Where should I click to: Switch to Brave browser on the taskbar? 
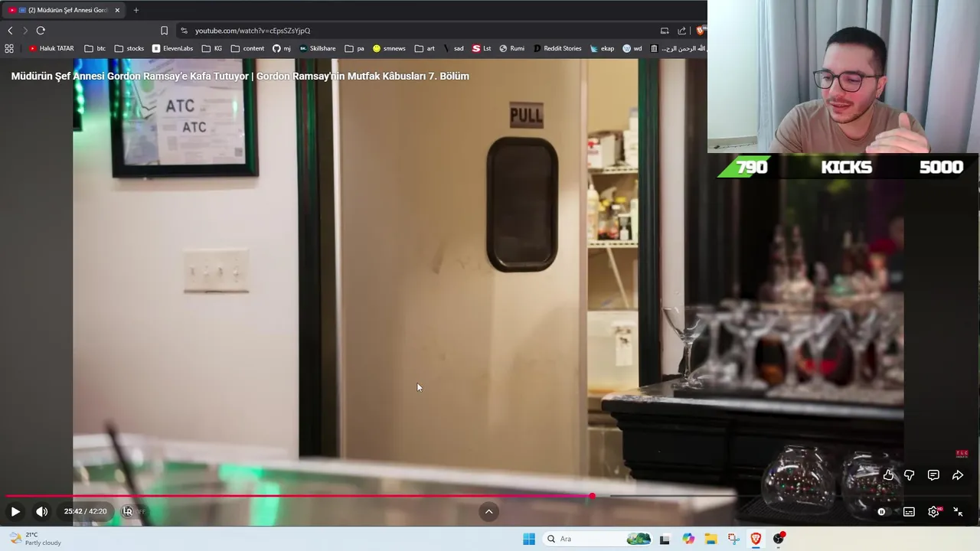click(756, 539)
